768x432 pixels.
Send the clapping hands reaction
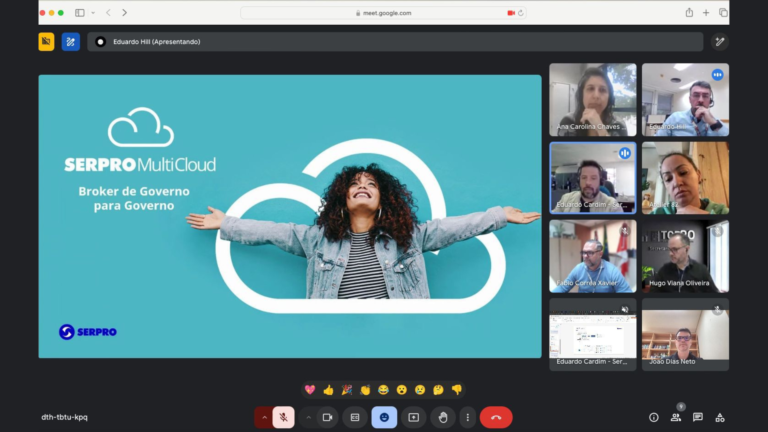[365, 390]
